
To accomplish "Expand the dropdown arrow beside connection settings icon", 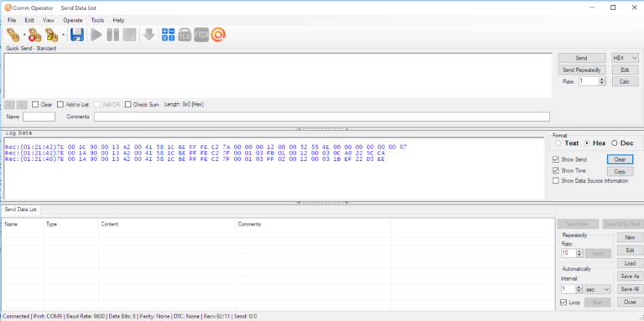I will pyautogui.click(x=63, y=35).
